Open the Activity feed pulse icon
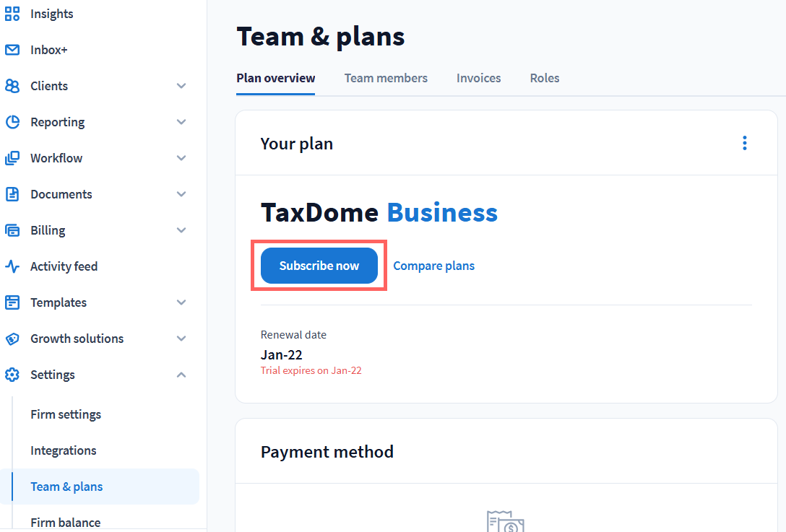The image size is (786, 532). click(x=12, y=266)
